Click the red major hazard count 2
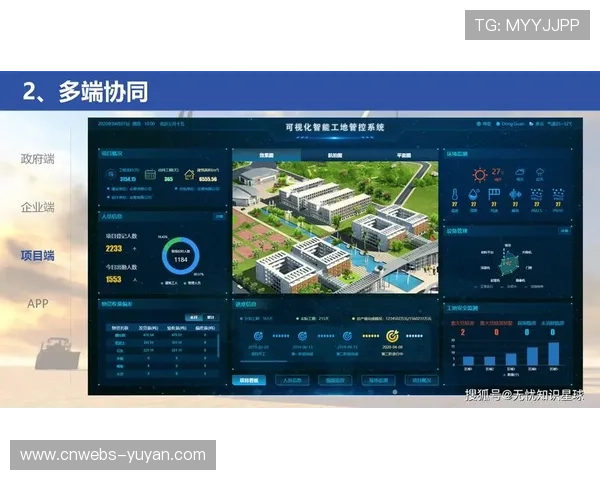600x480 pixels. pyautogui.click(x=463, y=332)
